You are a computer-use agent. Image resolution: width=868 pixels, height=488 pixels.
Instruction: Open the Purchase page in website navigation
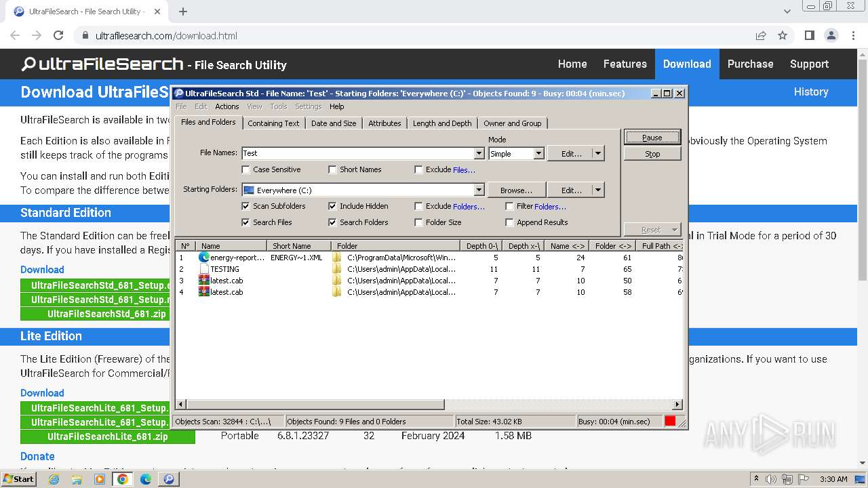pyautogui.click(x=750, y=64)
